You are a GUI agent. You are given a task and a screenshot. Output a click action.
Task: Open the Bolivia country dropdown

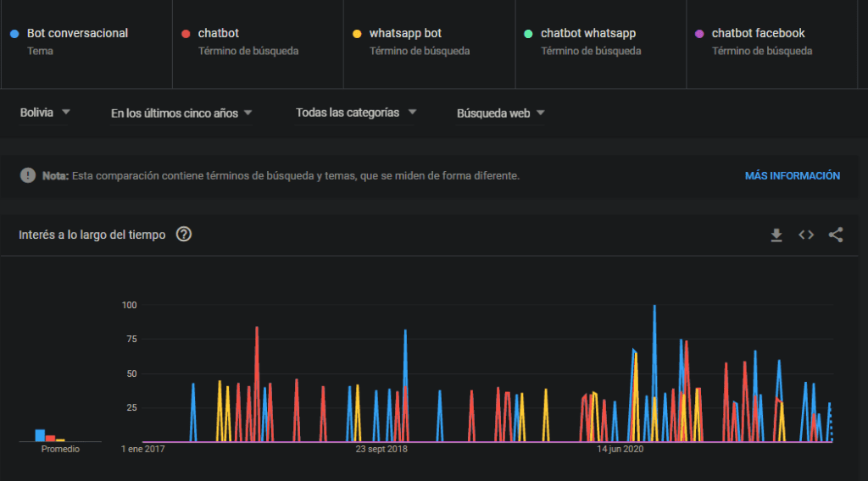(45, 113)
